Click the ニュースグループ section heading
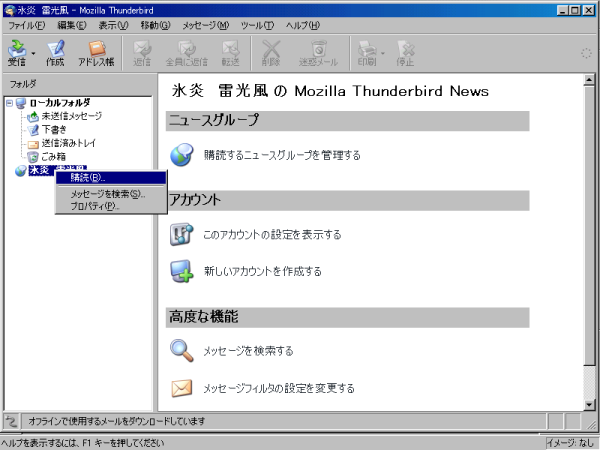 click(347, 121)
